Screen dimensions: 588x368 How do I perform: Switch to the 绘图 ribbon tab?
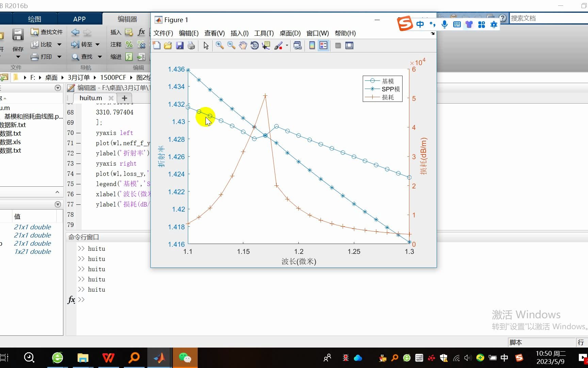click(x=34, y=19)
